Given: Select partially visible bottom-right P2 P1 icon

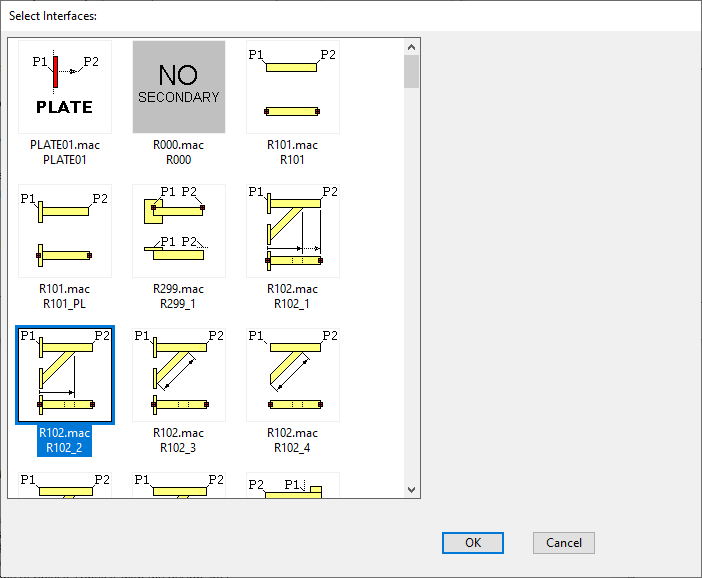Looking at the screenshot, I should (x=292, y=485).
